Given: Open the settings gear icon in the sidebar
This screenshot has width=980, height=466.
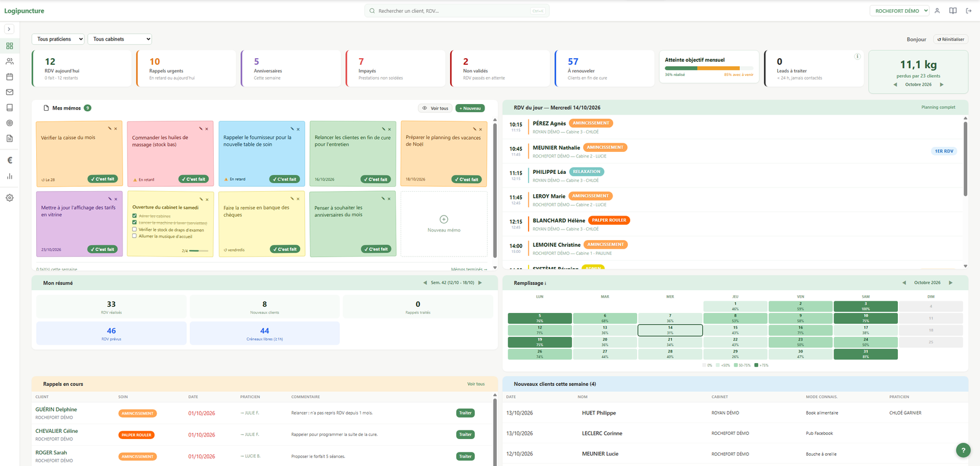Looking at the screenshot, I should click(9, 198).
